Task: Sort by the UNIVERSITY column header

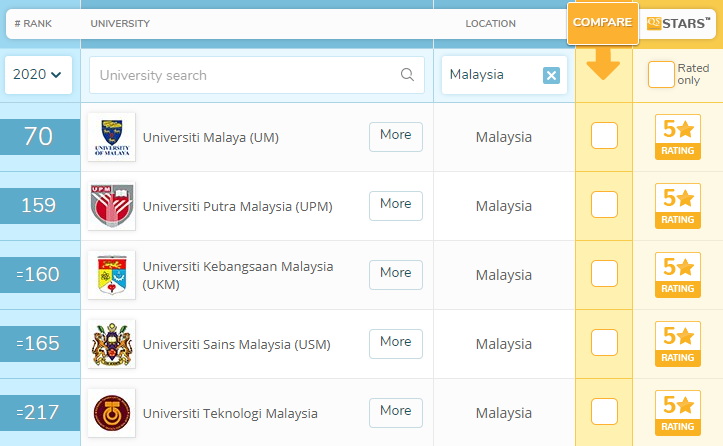Action: 120,24
